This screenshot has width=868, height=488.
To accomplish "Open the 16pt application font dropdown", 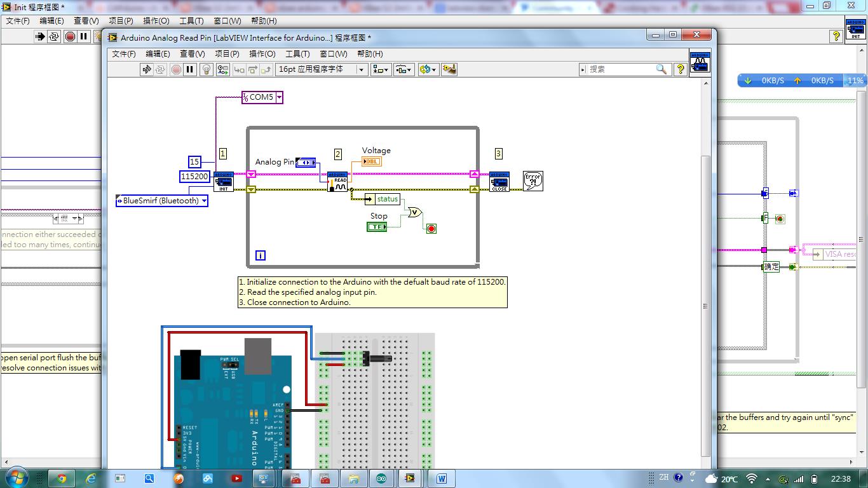I will (x=322, y=69).
